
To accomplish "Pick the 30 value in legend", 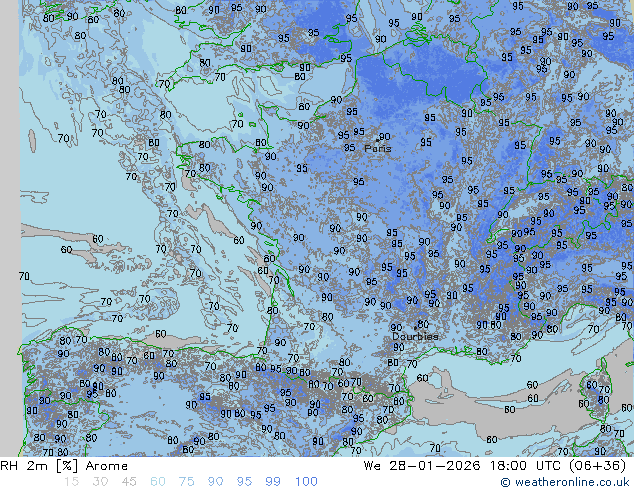I will click(100, 482).
